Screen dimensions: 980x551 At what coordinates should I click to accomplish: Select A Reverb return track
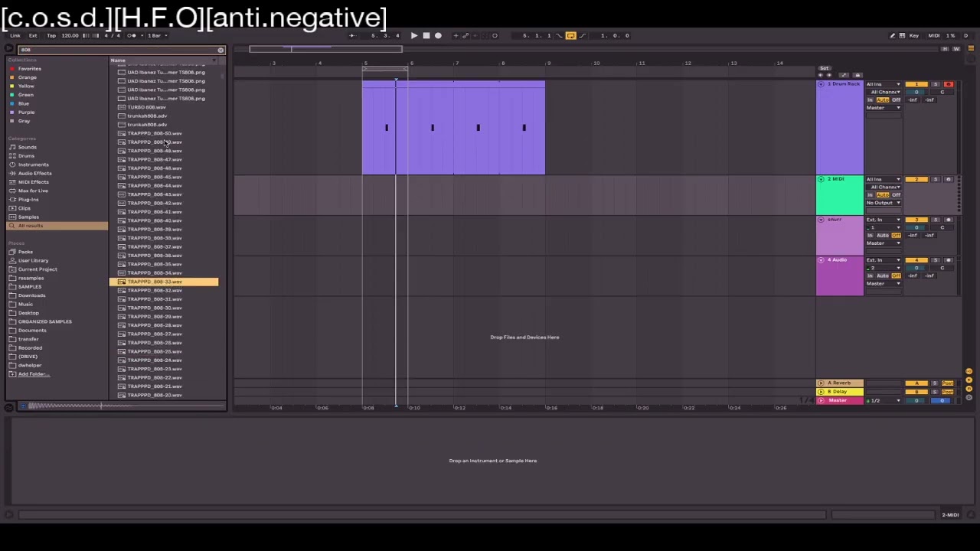[x=840, y=383]
